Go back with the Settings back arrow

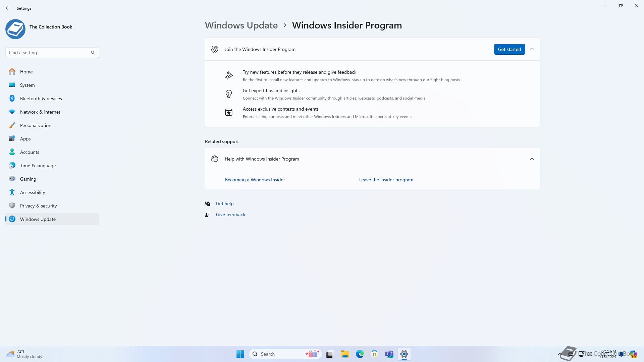pos(8,8)
